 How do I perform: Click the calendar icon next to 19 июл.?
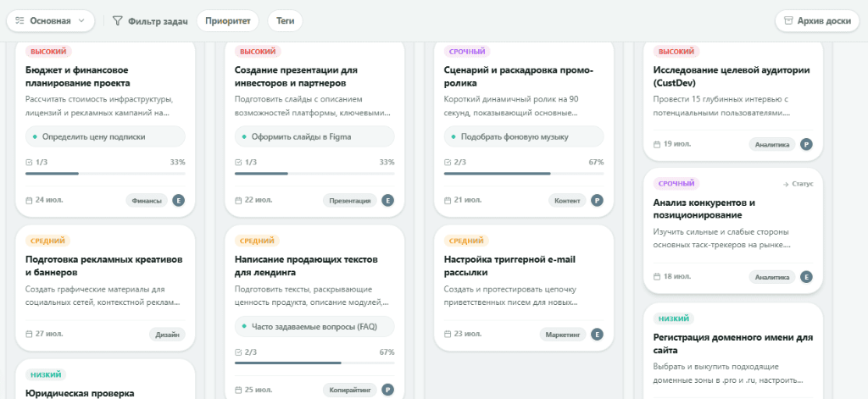[657, 144]
